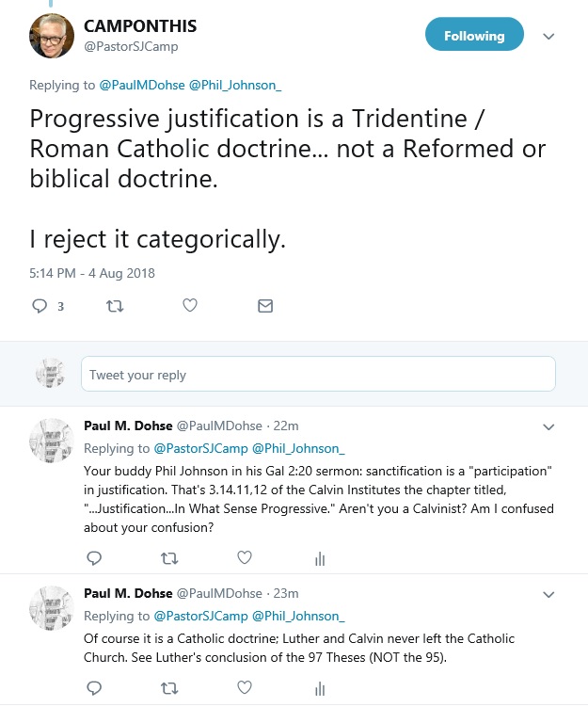This screenshot has height=707, width=588.
Task: Retweet Paul M. Dohse's 22m tweet
Action: [169, 558]
